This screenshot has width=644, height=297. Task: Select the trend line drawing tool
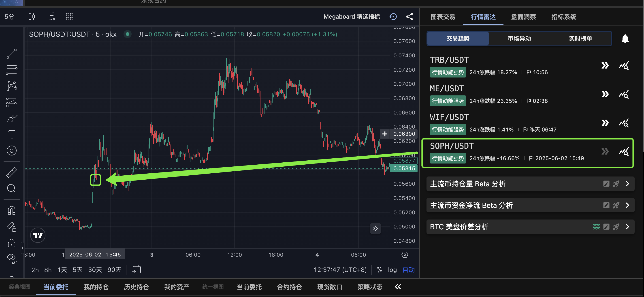click(x=11, y=54)
